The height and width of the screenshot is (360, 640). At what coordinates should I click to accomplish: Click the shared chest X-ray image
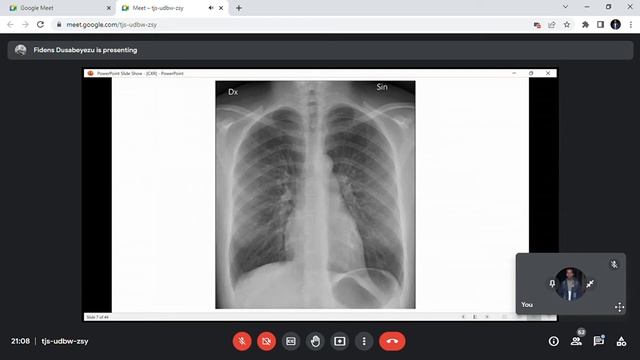pos(315,195)
